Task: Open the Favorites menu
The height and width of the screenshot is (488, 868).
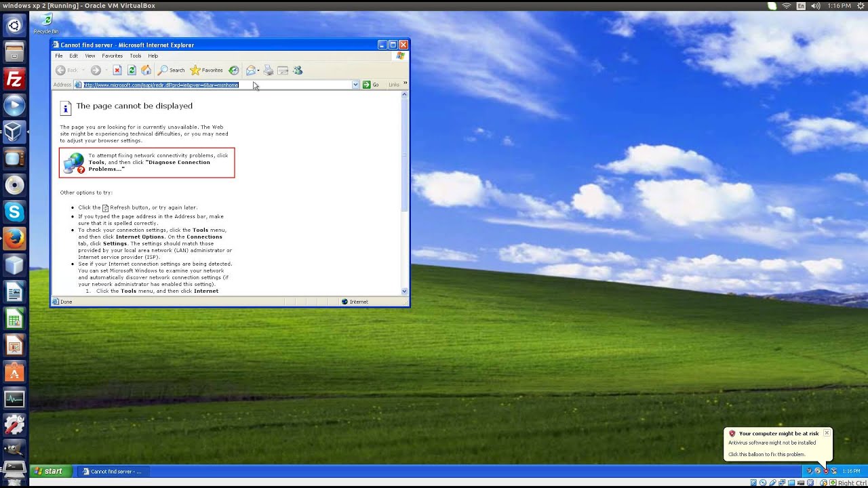Action: 113,56
